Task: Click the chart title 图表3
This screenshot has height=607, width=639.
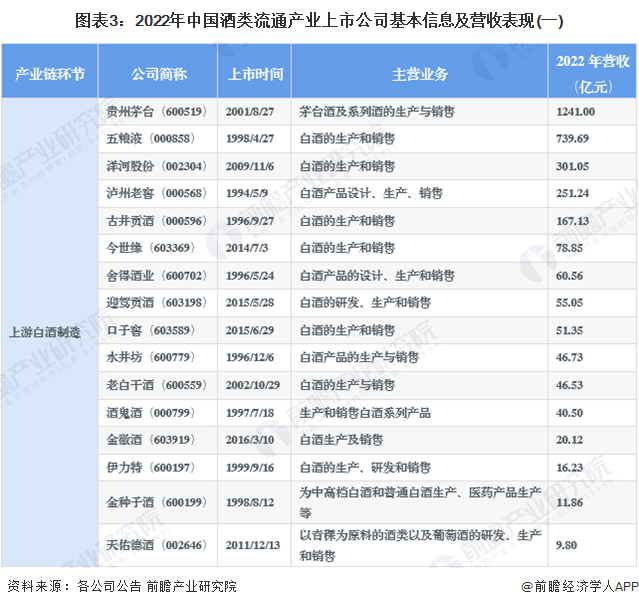Action: [319, 21]
